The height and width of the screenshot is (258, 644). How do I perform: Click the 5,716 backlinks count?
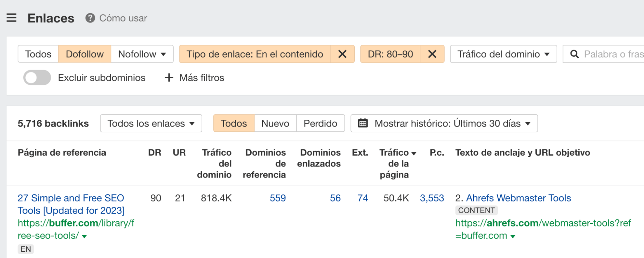pyautogui.click(x=53, y=123)
